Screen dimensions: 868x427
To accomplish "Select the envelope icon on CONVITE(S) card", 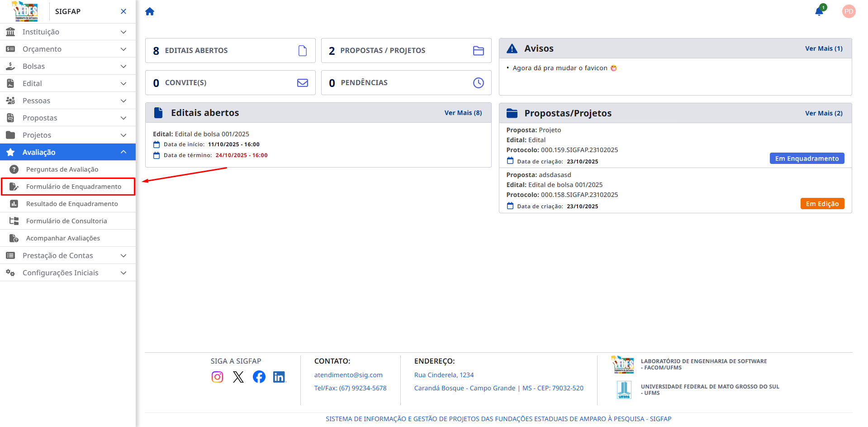I will pyautogui.click(x=302, y=82).
